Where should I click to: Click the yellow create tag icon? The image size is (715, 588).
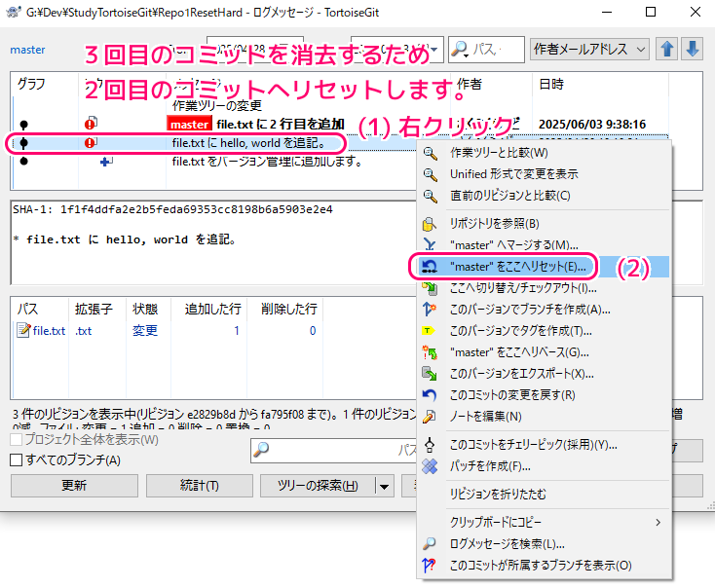[x=429, y=331]
